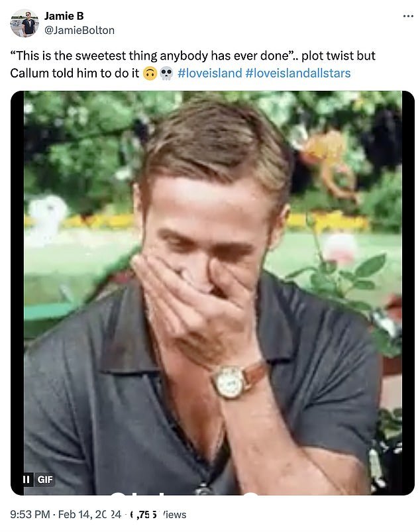The height and width of the screenshot is (532, 420).
Task: Click the GIF label badge
Action: click(44, 480)
